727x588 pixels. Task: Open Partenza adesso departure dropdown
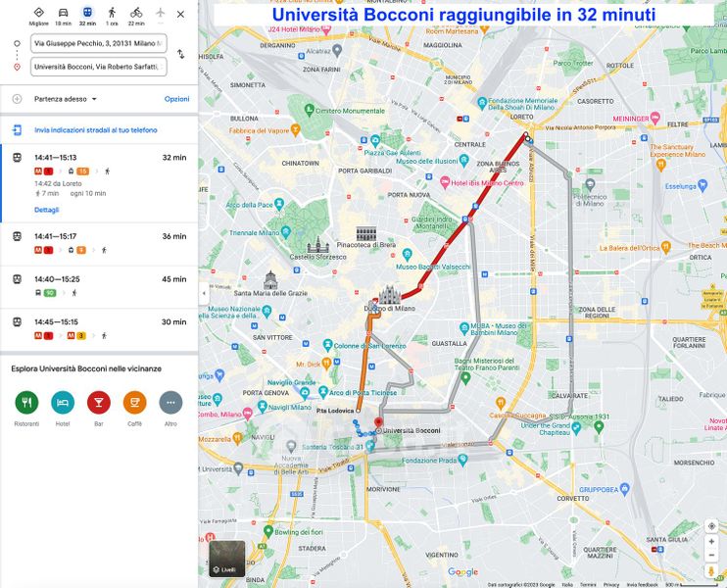(x=66, y=99)
